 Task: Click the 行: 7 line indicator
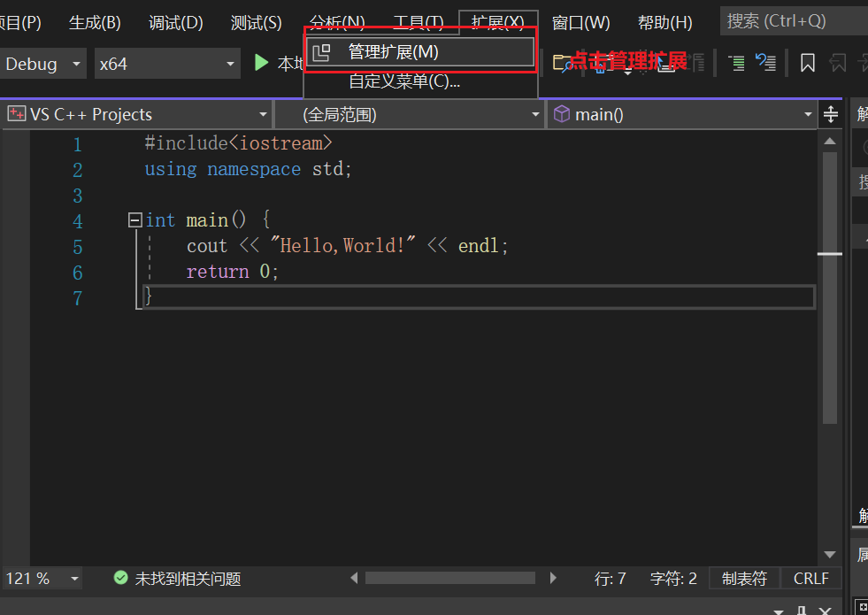coord(610,579)
